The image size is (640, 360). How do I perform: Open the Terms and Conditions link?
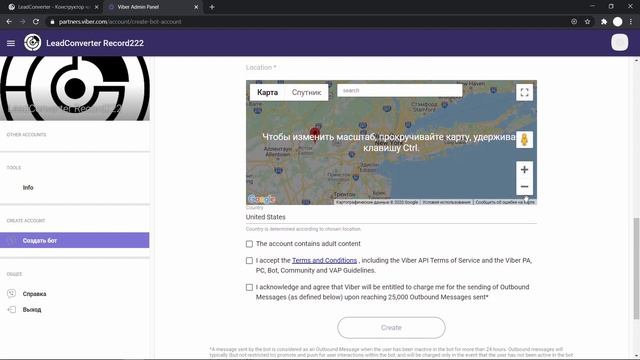pos(324,260)
